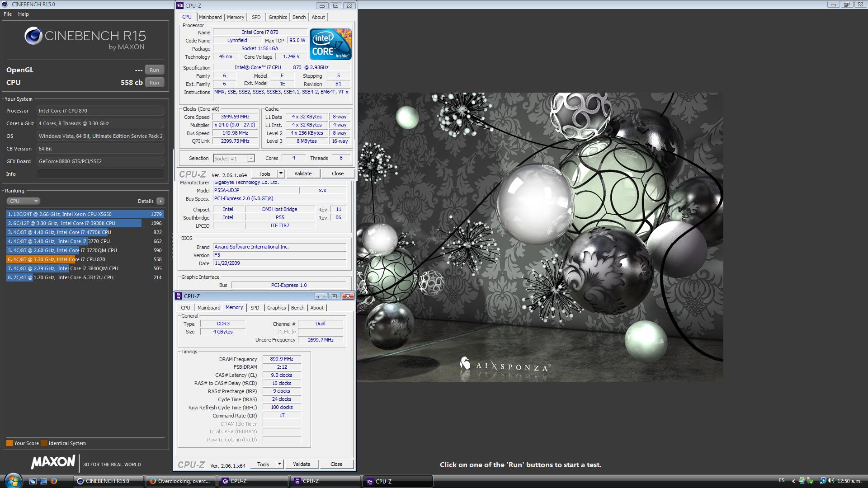Image resolution: width=868 pixels, height=488 pixels.
Task: Run the OpenGL benchmark
Action: pyautogui.click(x=154, y=70)
